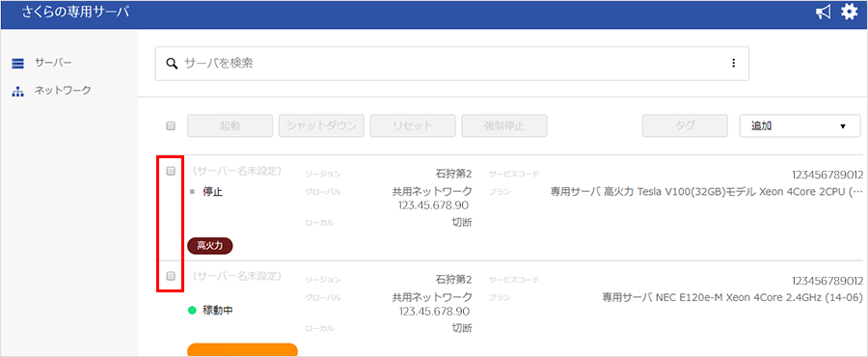Open the settings gear icon
The height and width of the screenshot is (357, 868).
849,13
